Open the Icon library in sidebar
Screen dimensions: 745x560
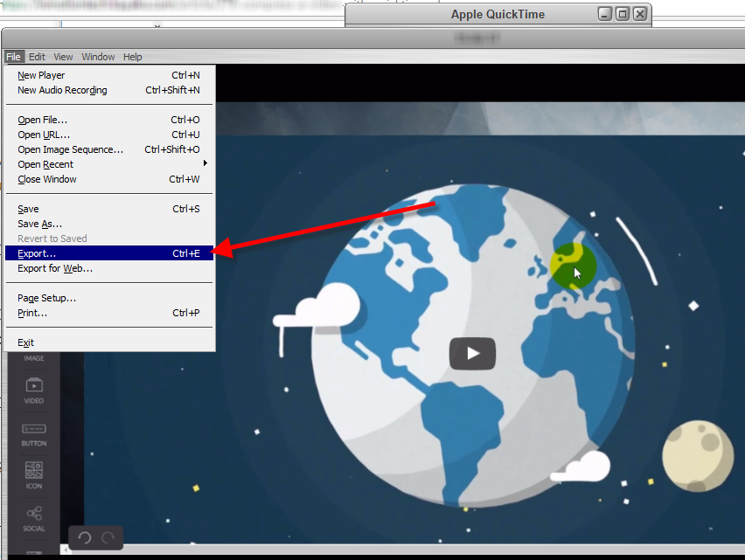34,473
